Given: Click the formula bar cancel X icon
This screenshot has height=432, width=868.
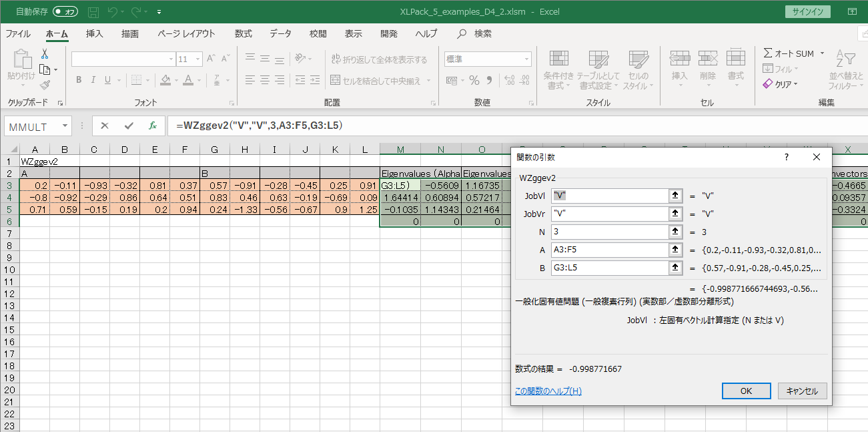Looking at the screenshot, I should point(105,126).
